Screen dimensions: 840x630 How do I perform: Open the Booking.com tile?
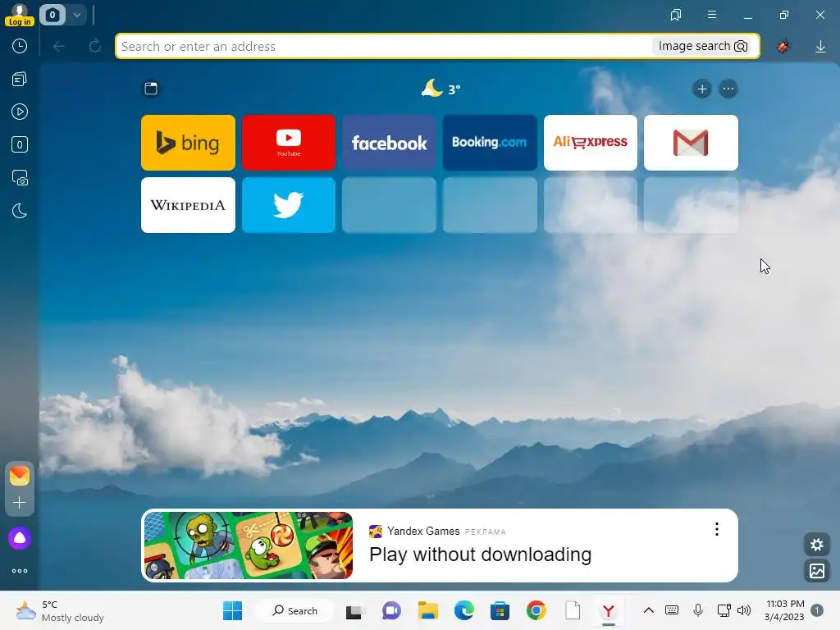[490, 143]
